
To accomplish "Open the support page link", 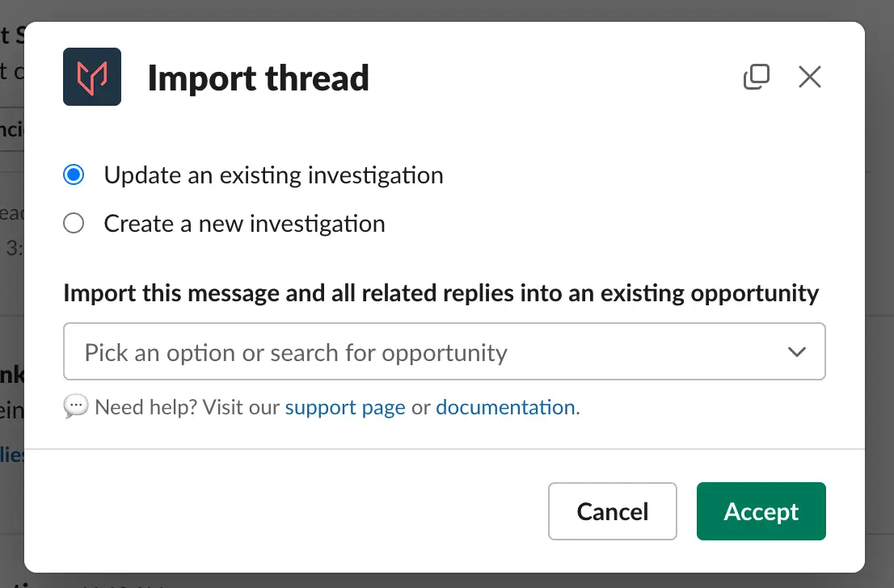I will (345, 407).
